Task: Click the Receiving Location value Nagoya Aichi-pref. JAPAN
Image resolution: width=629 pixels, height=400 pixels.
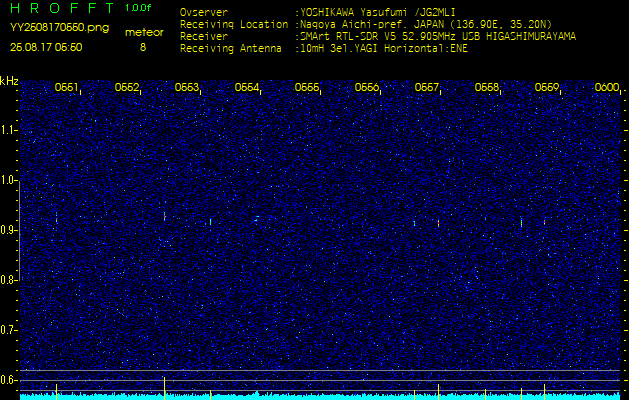Action: coord(426,24)
